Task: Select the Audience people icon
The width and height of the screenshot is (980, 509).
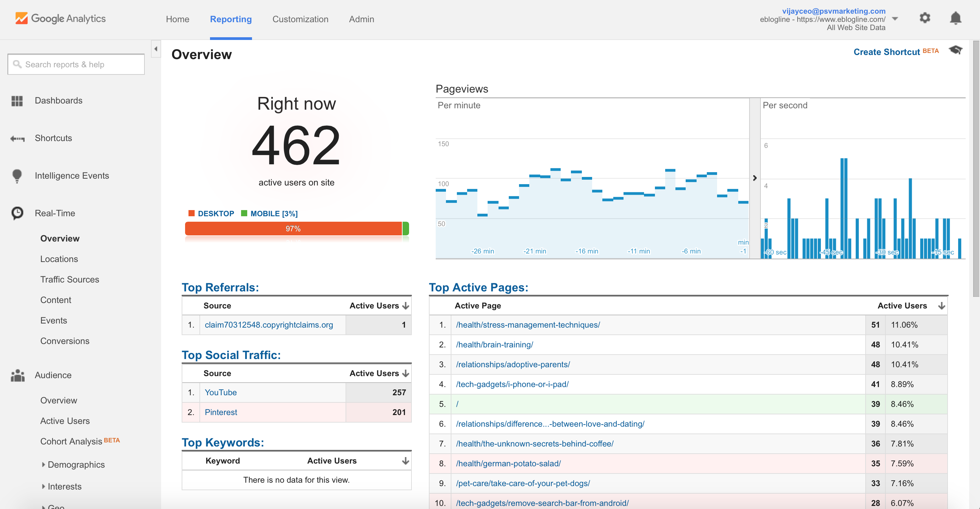Action: (17, 375)
